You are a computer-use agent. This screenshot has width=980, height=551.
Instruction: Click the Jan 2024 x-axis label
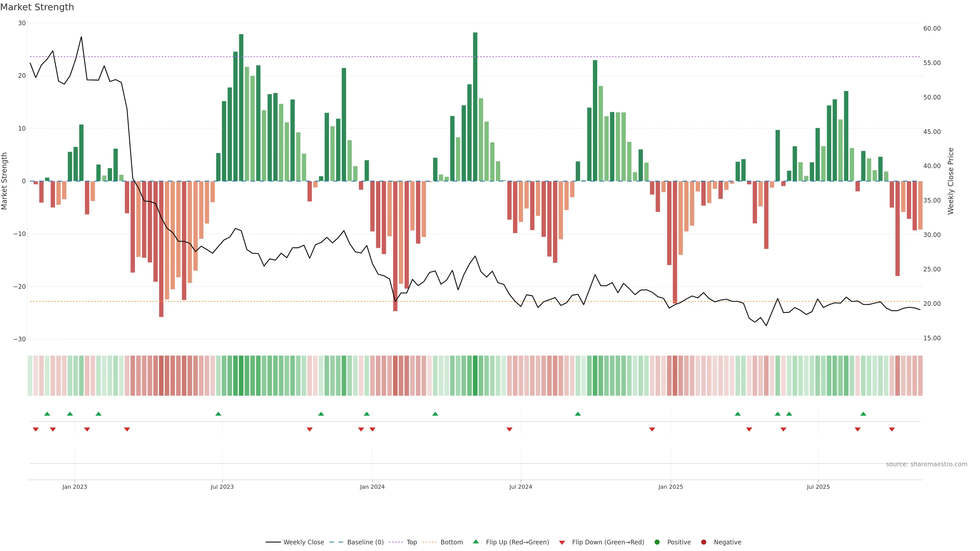(372, 487)
